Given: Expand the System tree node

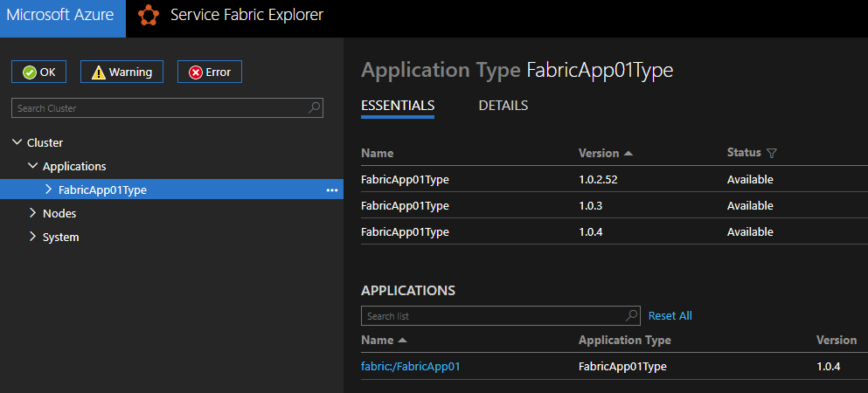Looking at the screenshot, I should click(x=33, y=237).
